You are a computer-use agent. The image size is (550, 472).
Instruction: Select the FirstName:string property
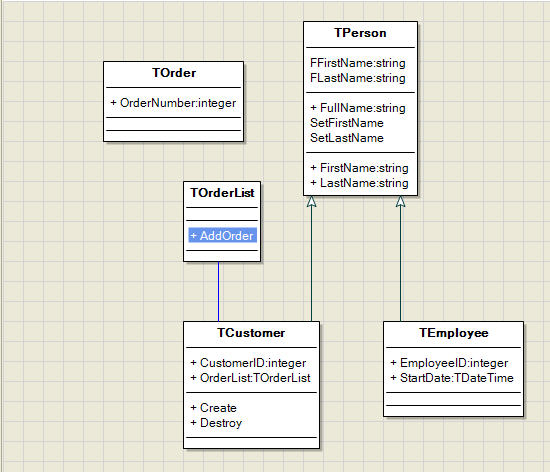coord(359,168)
